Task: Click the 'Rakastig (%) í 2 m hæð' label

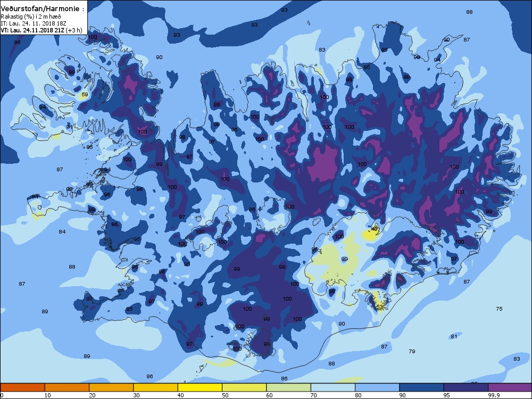Action: coord(31,16)
